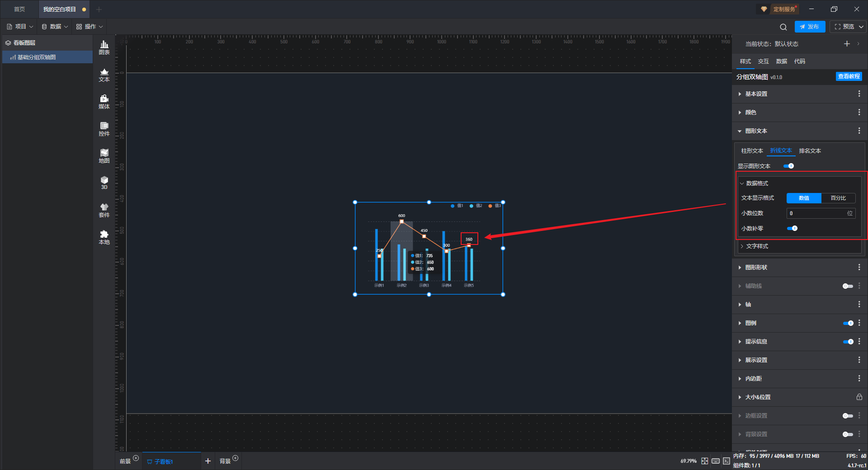Viewport: 868px width, 470px height.
Task: Click the 小数位数 input field
Action: coord(821,213)
